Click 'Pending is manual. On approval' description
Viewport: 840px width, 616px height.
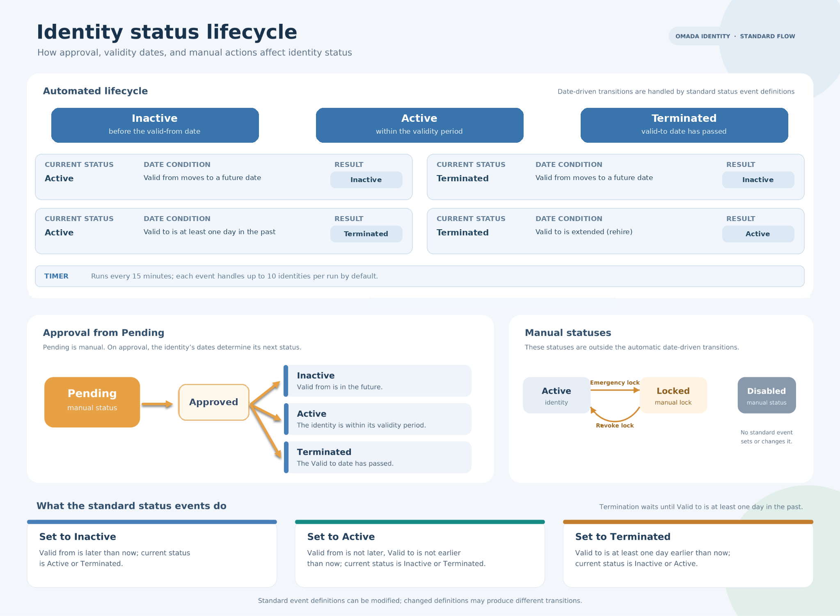pos(172,347)
